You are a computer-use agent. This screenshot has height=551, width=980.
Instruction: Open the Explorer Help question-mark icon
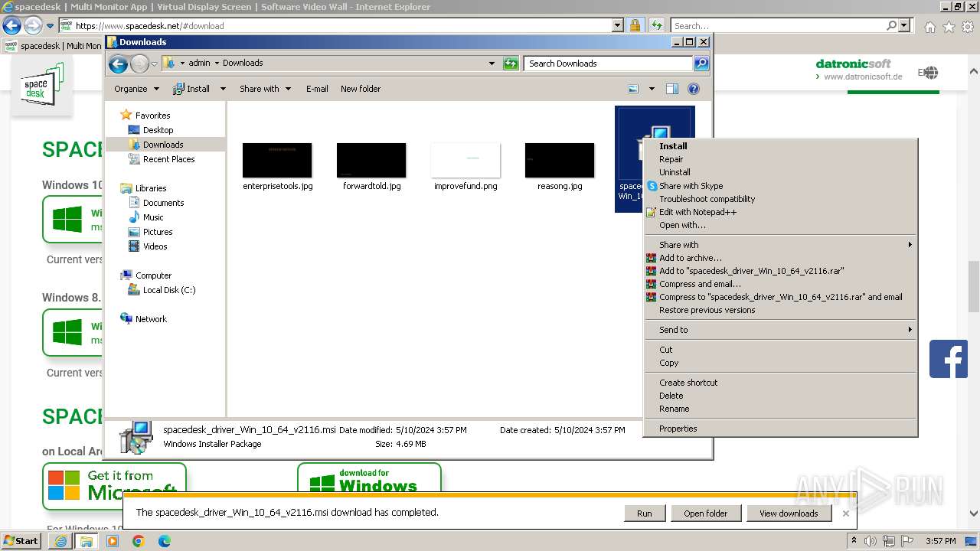click(x=693, y=89)
